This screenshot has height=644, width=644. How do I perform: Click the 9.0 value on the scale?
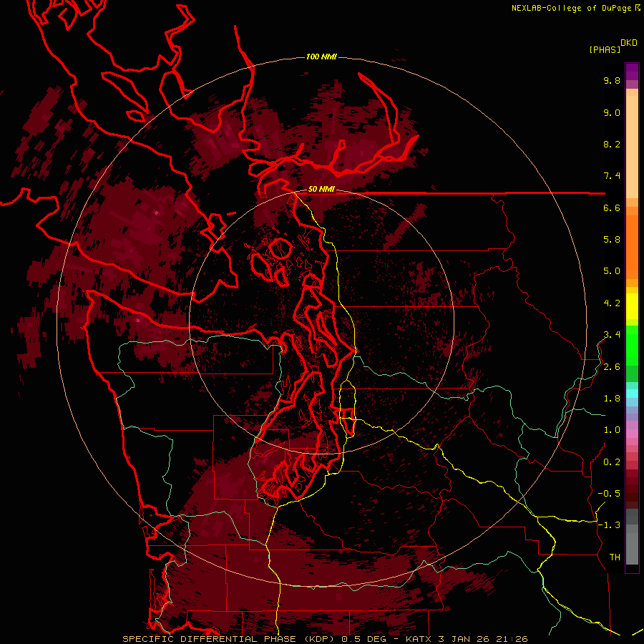click(x=612, y=112)
